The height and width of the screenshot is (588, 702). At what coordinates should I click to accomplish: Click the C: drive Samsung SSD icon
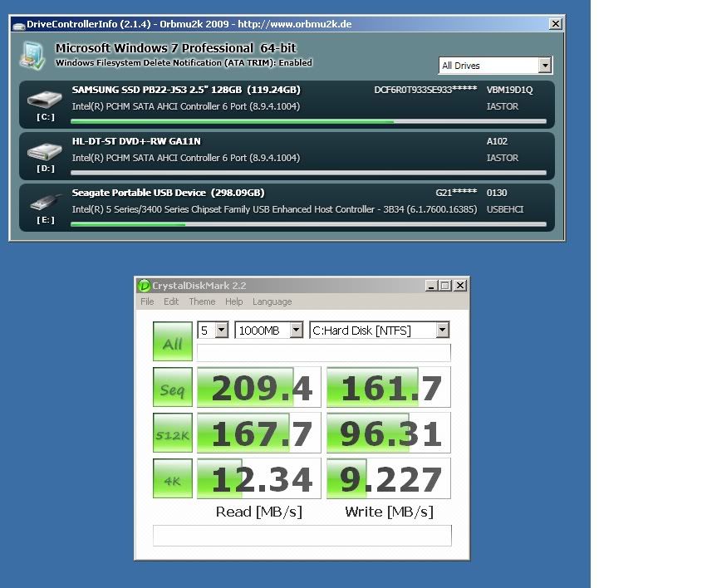(44, 99)
